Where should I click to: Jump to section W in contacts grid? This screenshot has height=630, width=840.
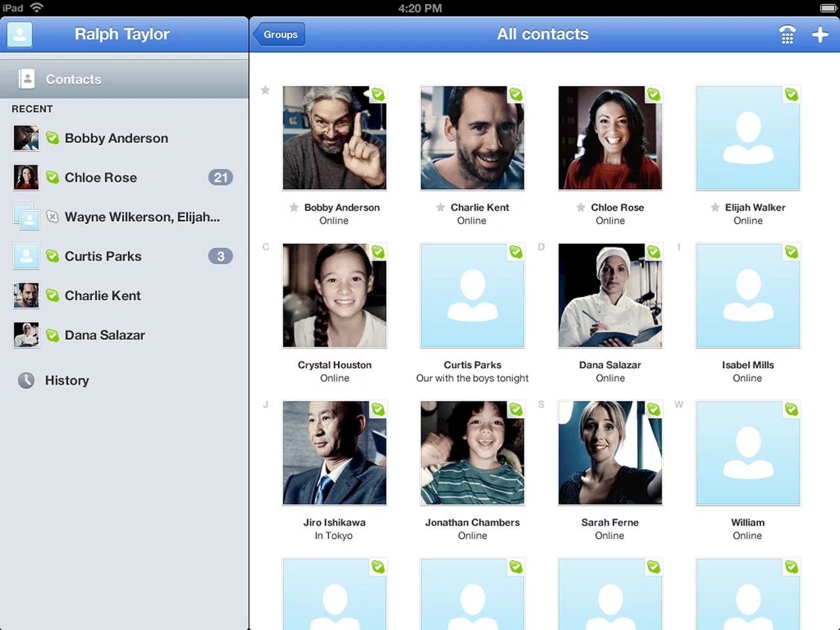point(679,404)
